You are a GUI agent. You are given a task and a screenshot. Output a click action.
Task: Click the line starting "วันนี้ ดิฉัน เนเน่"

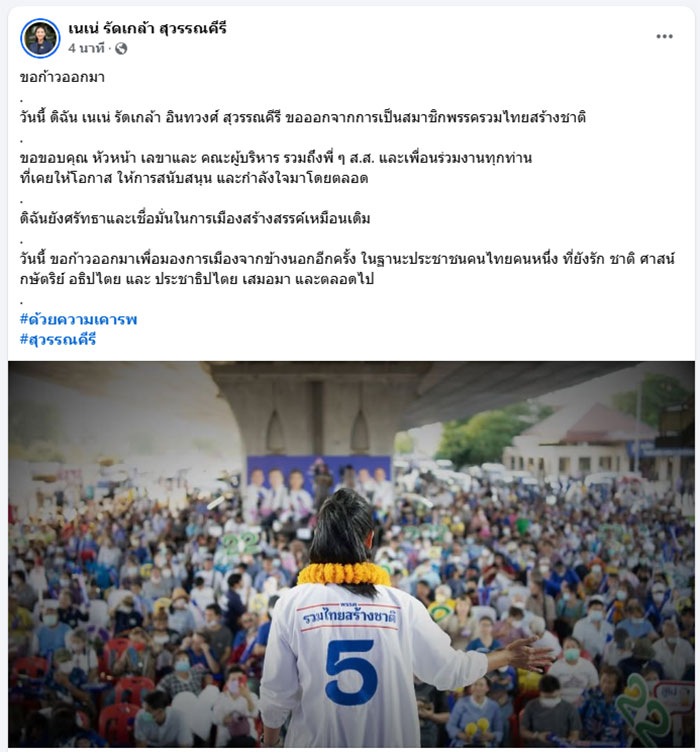(303, 118)
